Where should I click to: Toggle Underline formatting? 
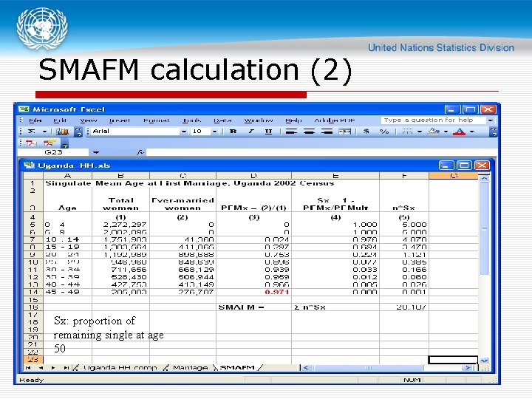point(268,132)
